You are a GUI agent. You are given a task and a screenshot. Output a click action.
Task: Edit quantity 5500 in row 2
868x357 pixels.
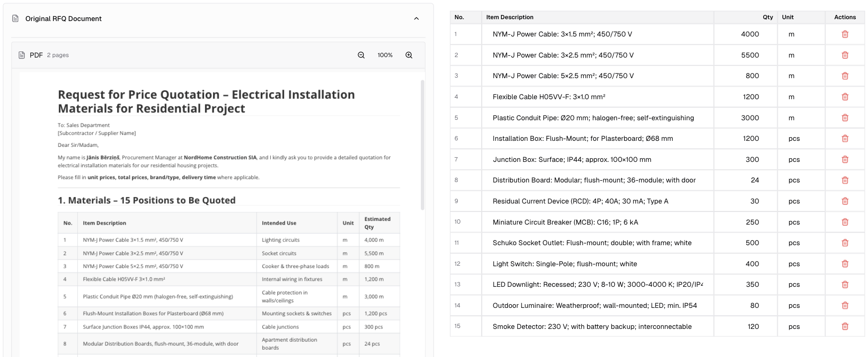pyautogui.click(x=745, y=55)
